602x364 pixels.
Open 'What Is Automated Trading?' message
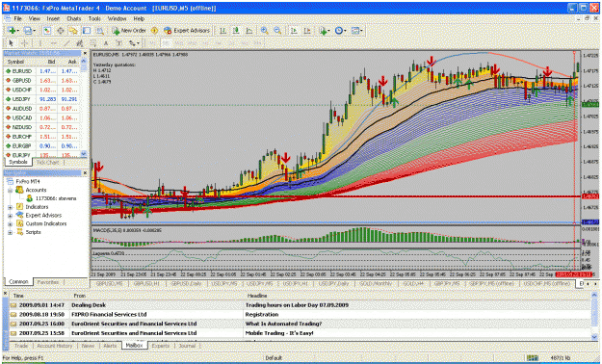tap(300, 324)
